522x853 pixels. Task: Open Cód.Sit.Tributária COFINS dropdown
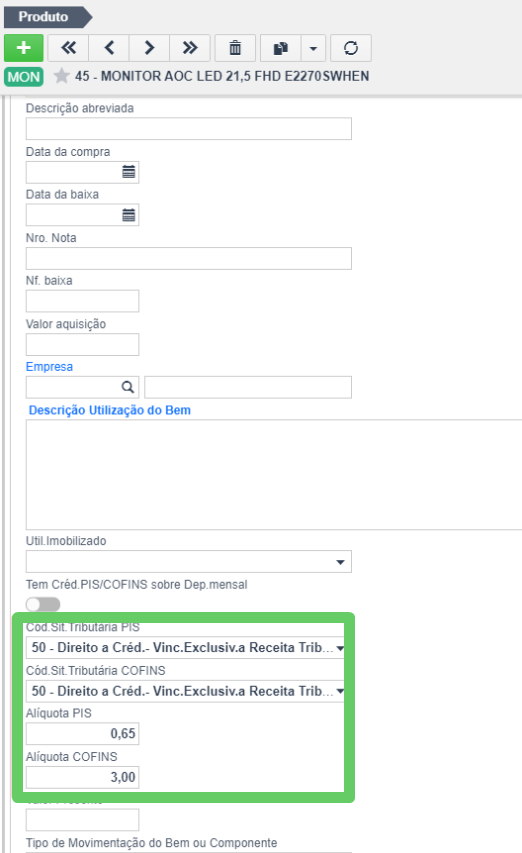coord(185,691)
